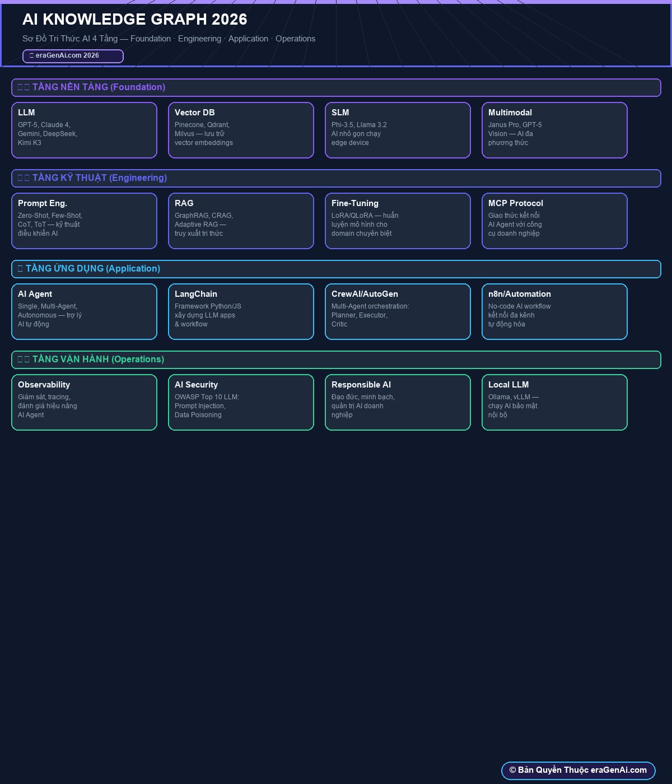The width and height of the screenshot is (672, 784).
Task: Expand the TẦNG ỨNG DỤNG (Application) section
Action: [336, 269]
